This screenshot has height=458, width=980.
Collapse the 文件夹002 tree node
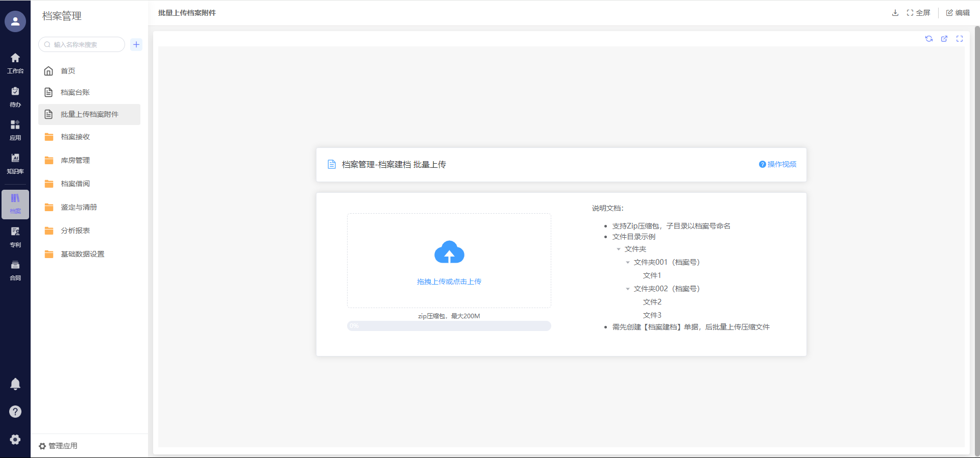(x=628, y=289)
